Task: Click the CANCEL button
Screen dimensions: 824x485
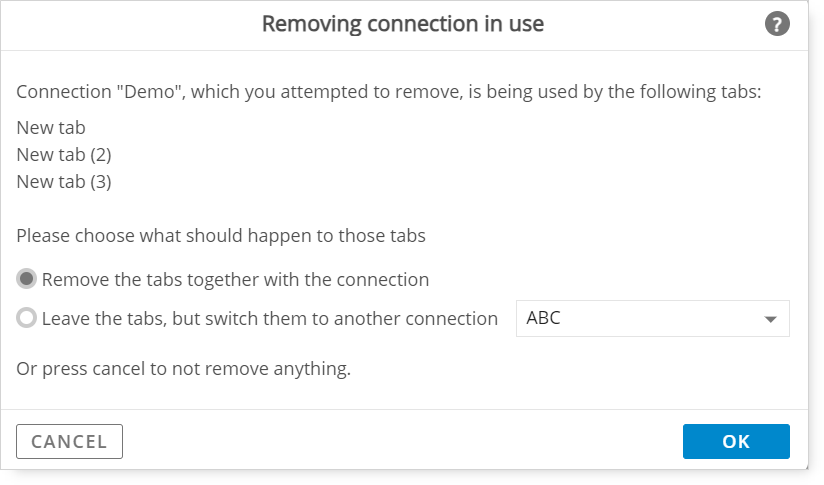Action: 69,441
